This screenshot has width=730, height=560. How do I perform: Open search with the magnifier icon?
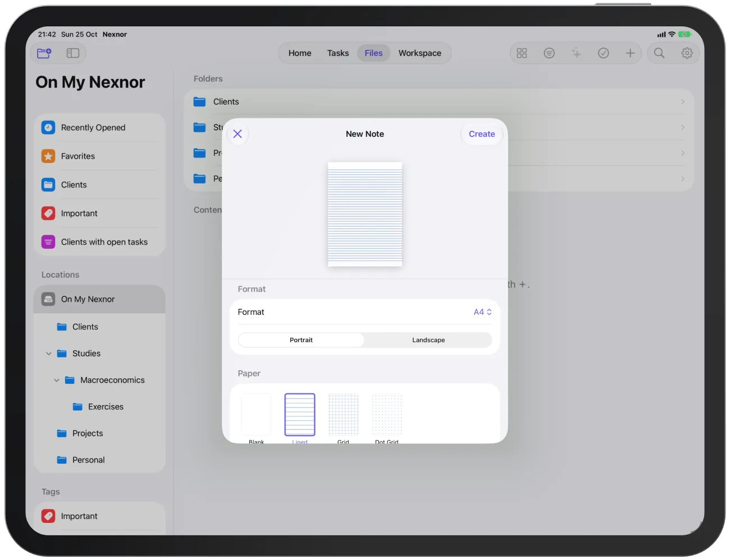point(659,53)
